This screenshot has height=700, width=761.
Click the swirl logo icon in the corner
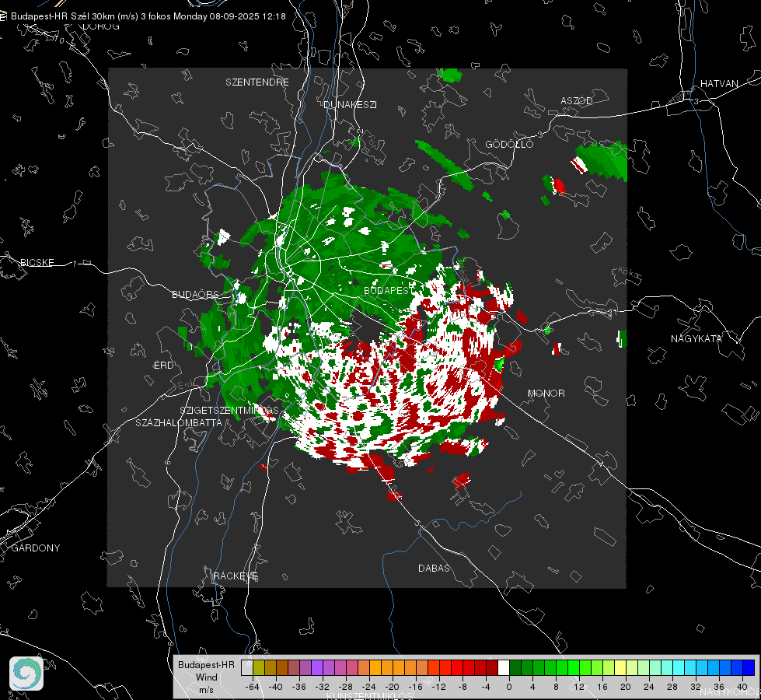click(26, 674)
